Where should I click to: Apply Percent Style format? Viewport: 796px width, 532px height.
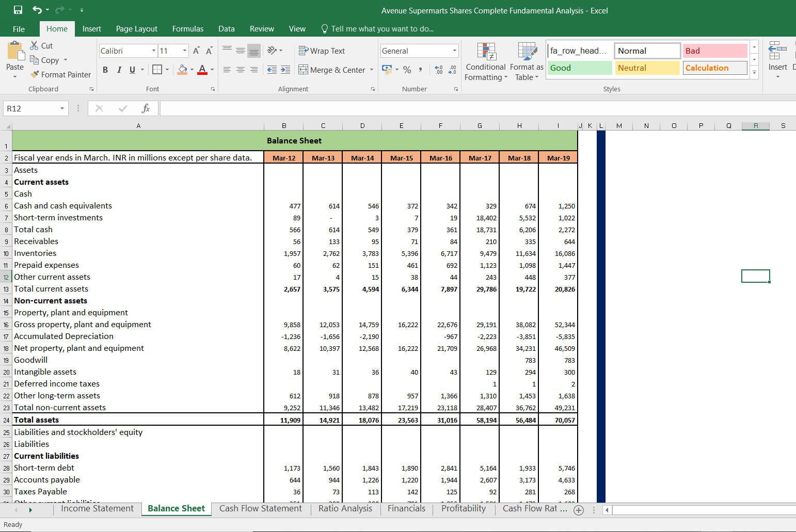point(407,69)
